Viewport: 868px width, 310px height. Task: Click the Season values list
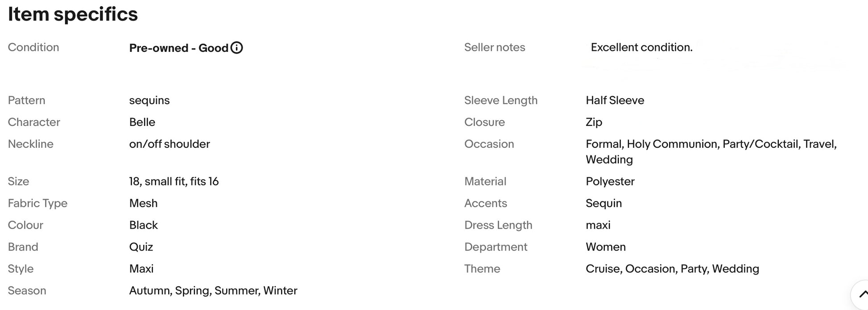[x=213, y=291]
